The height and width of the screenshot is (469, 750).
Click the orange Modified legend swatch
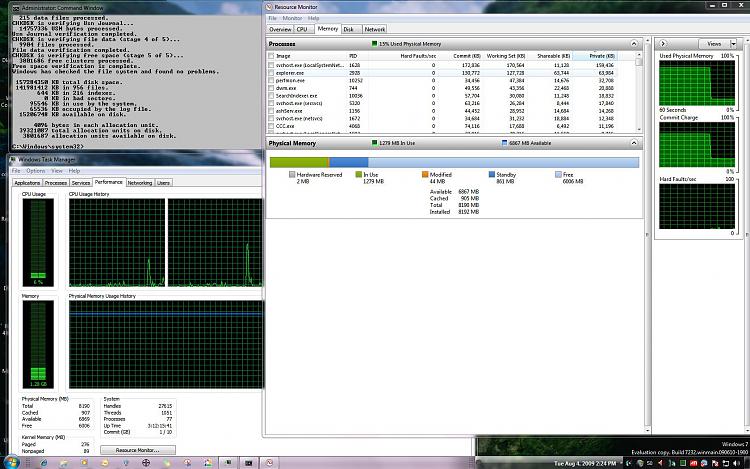click(425, 175)
